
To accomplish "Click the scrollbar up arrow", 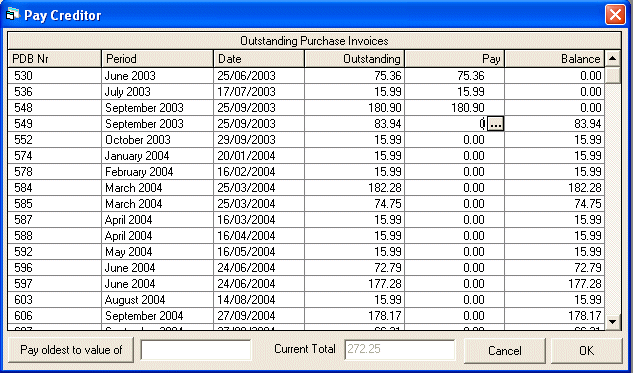I will click(612, 59).
